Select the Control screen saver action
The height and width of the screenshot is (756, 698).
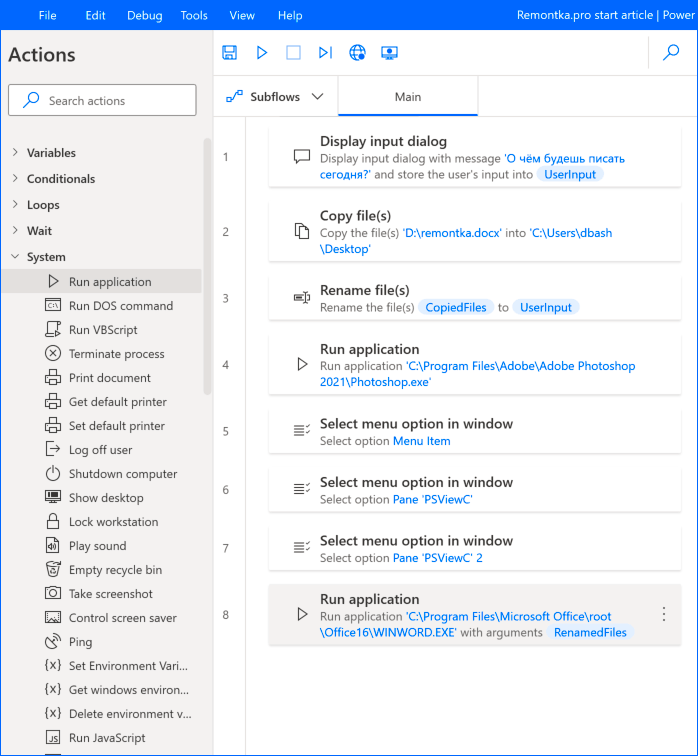(102, 618)
